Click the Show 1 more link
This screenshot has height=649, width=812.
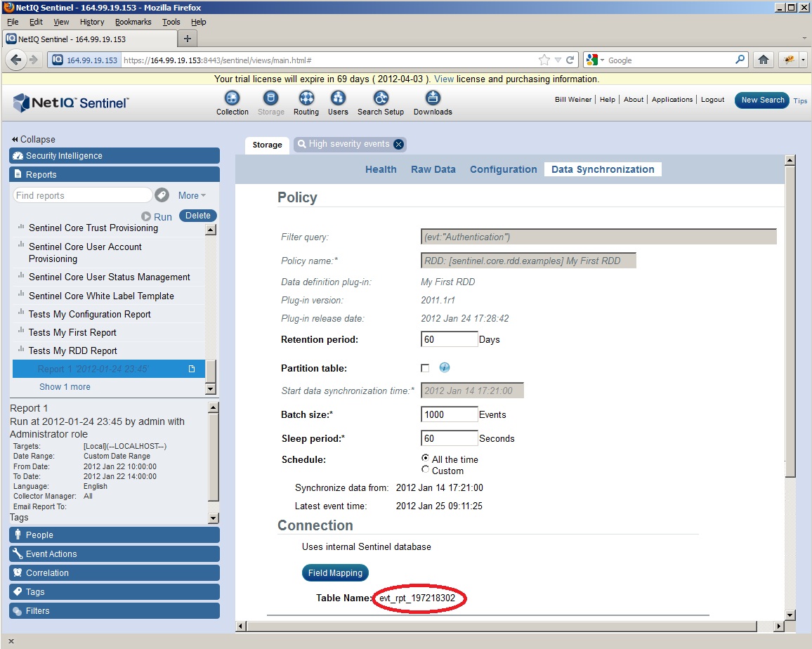pyautogui.click(x=65, y=387)
